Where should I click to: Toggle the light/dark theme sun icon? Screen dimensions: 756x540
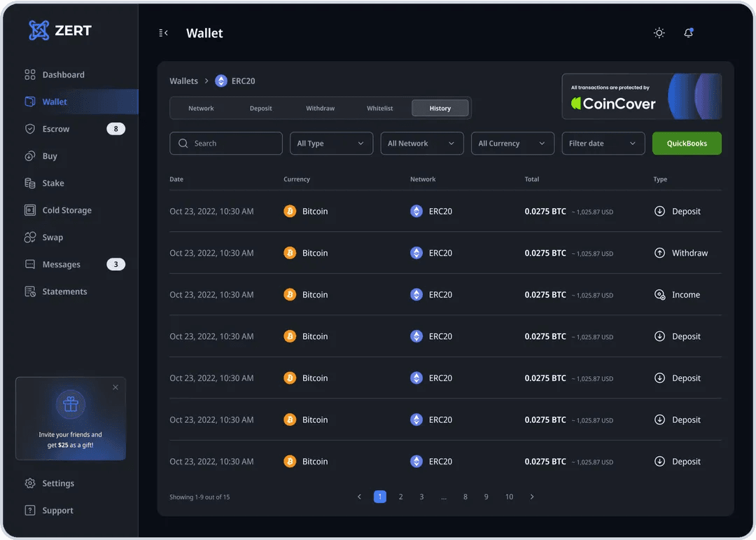(659, 33)
